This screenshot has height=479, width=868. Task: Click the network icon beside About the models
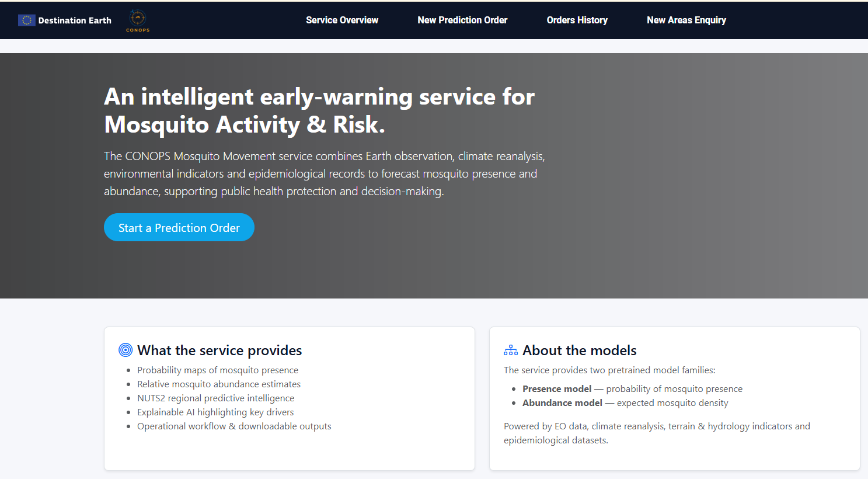tap(511, 350)
